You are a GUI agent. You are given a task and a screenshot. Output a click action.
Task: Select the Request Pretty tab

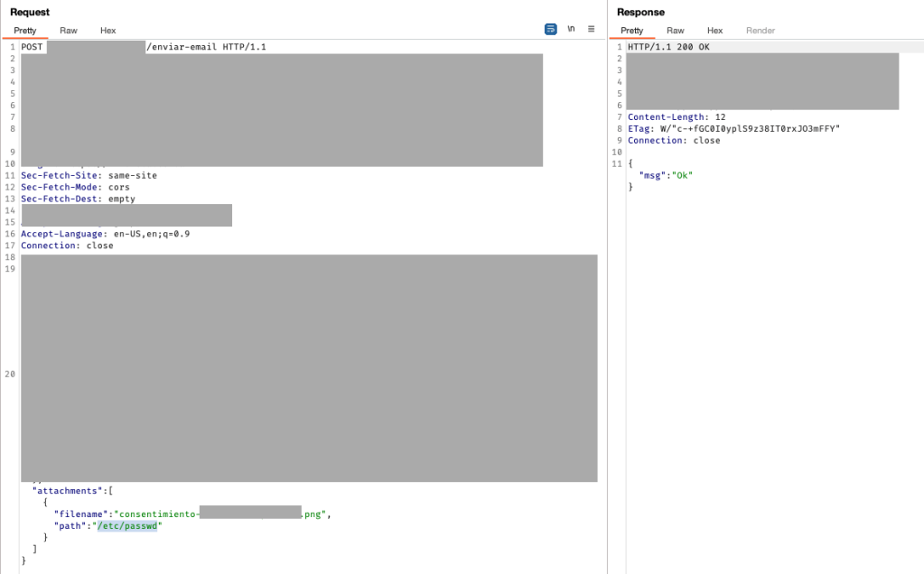pyautogui.click(x=25, y=31)
